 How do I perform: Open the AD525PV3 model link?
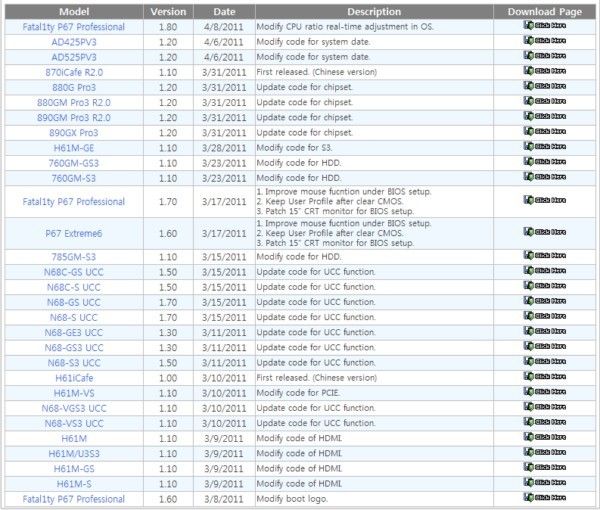click(x=74, y=57)
